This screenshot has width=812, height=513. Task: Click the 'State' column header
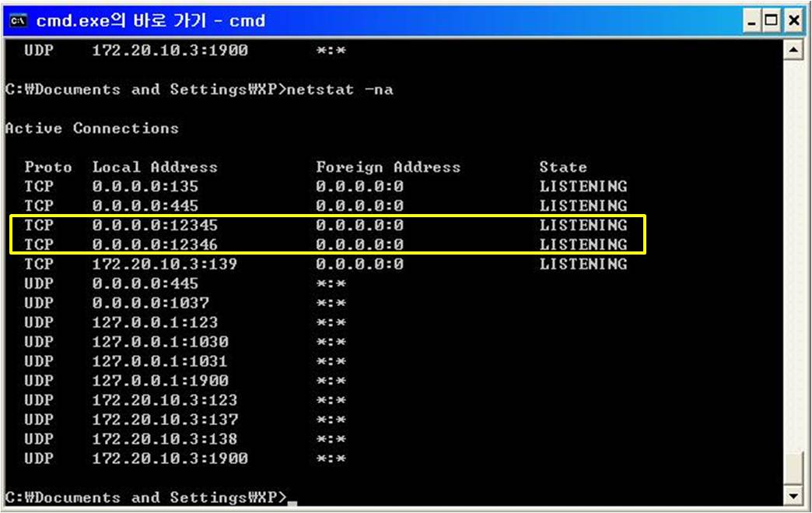[x=563, y=167]
